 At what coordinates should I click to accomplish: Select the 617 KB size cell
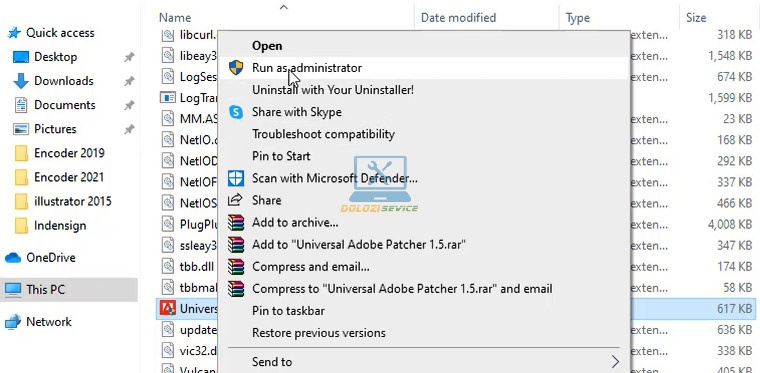tap(735, 308)
